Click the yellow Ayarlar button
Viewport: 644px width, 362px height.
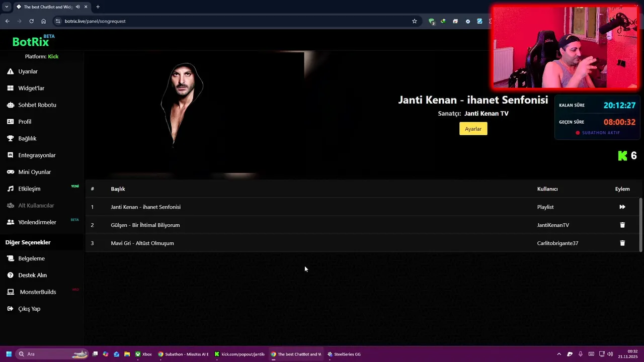(473, 129)
